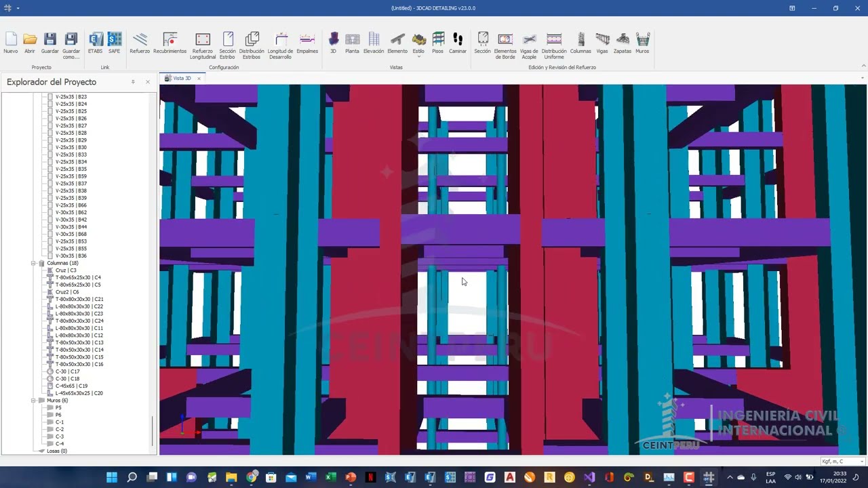Save the project with Guardar
Screen dimensions: 868x488
pyautogui.click(x=50, y=43)
